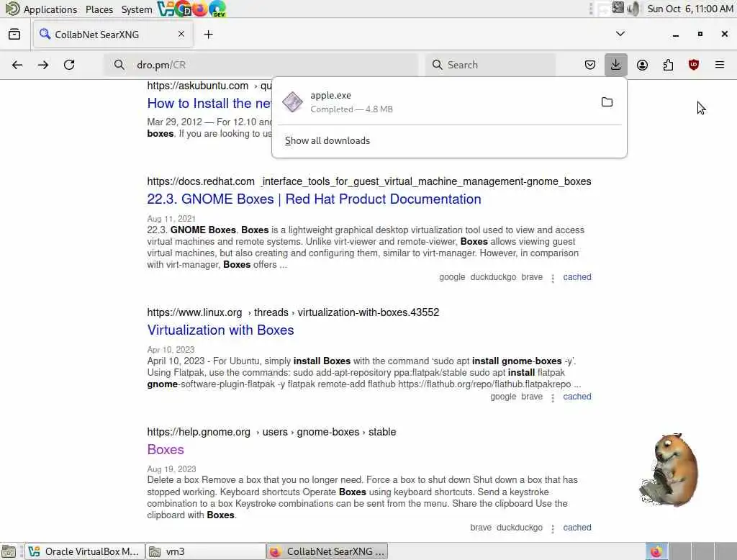Launch Edge Dev from the top panel
This screenshot has height=560, width=737.
[217, 9]
